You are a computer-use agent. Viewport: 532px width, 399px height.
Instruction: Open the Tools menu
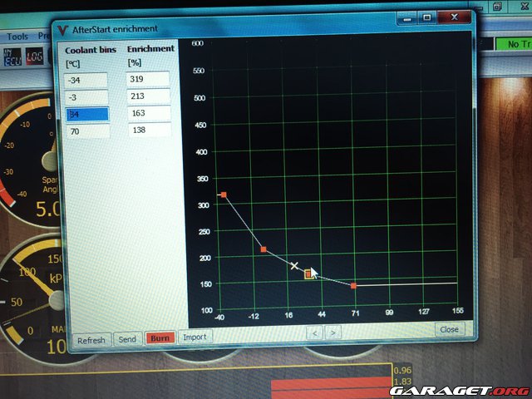17,37
